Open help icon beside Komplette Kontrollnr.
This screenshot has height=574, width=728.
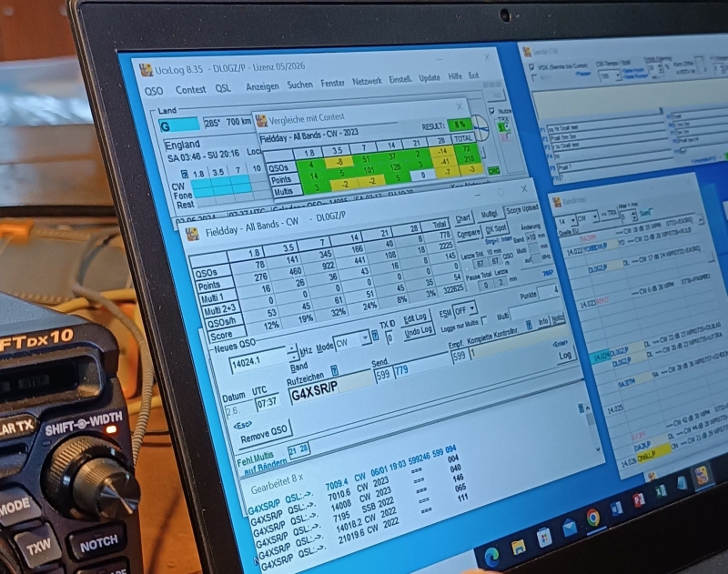529,326
